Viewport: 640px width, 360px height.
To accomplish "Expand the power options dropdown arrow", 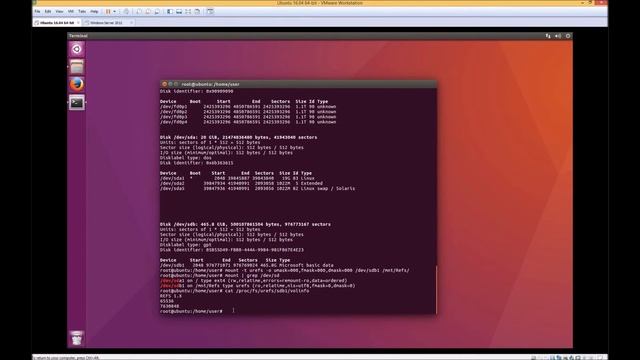I will point(114,11).
